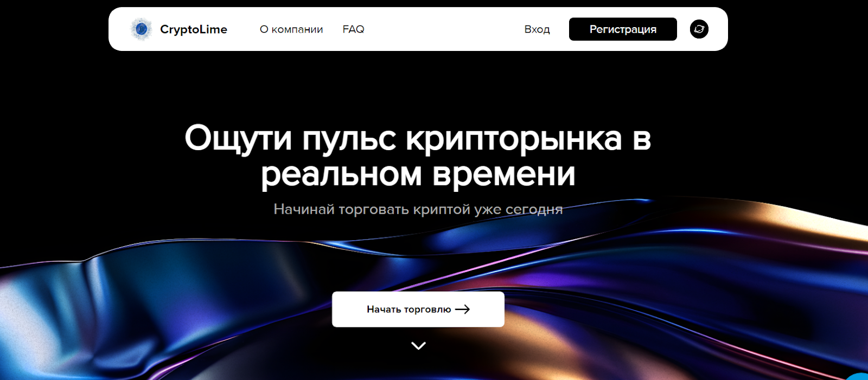Viewport: 868px width, 380px height.
Task: Click the round planet icon in header
Action: [699, 29]
